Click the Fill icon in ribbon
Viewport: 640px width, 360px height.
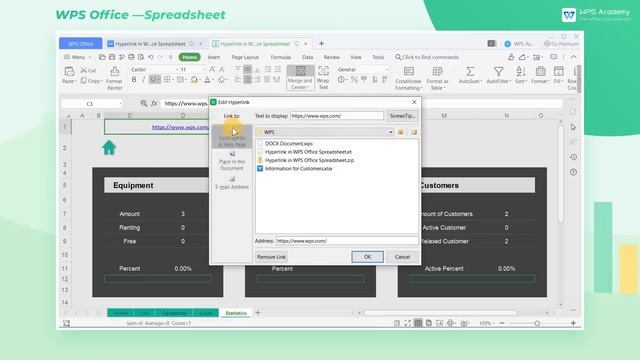click(x=558, y=72)
